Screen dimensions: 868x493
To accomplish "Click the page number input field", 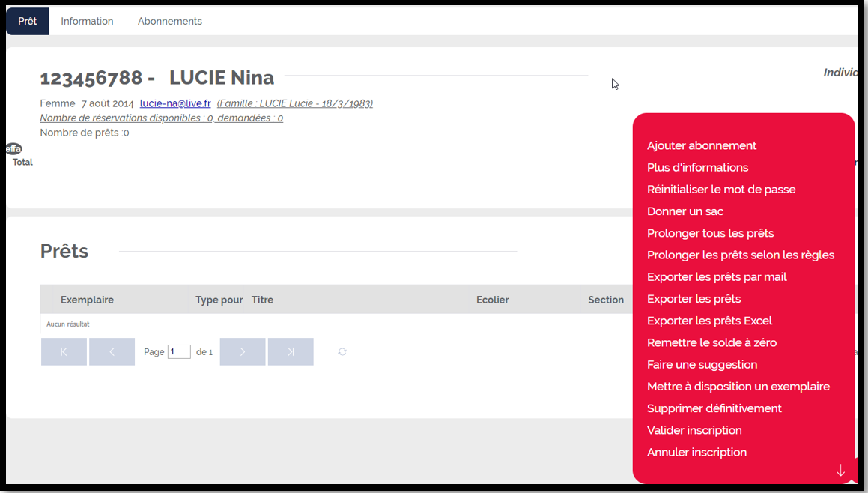I will [179, 352].
